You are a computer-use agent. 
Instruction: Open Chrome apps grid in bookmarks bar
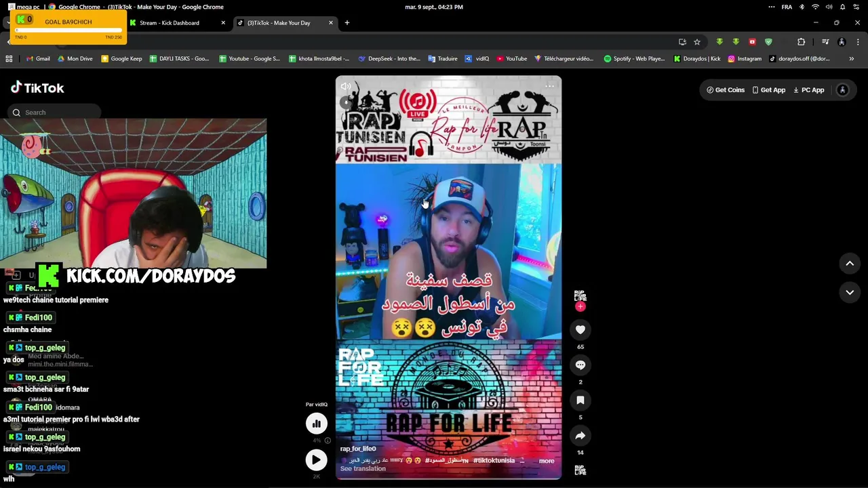click(9, 59)
